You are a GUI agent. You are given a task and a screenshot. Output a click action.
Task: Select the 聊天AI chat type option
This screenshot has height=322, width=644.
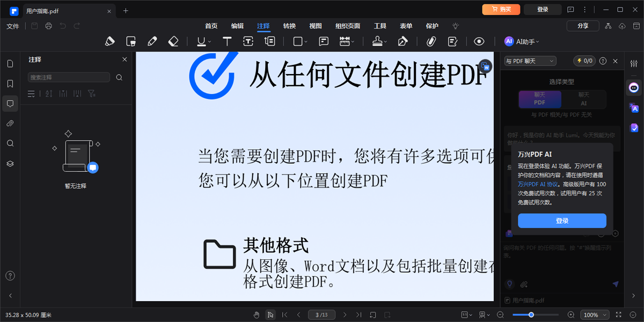583,99
